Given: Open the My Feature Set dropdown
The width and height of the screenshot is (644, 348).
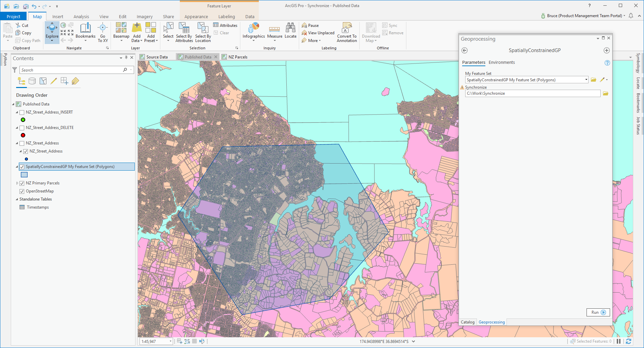Looking at the screenshot, I should point(586,80).
